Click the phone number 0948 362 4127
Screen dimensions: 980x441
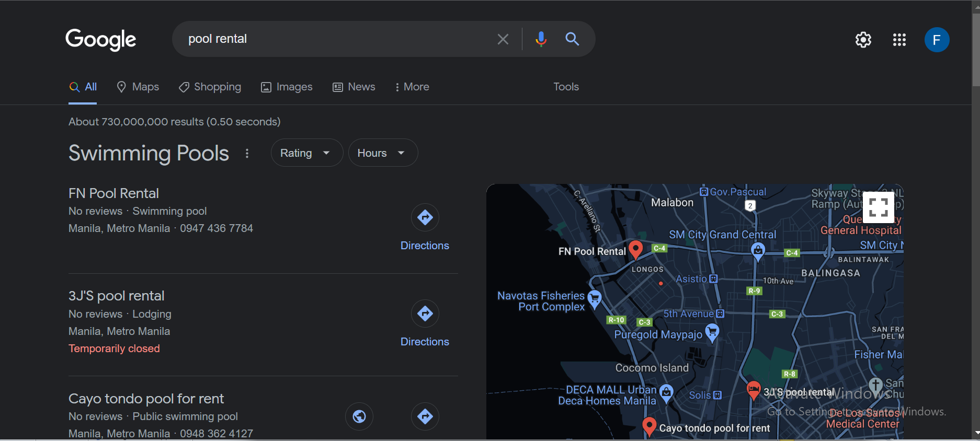[216, 434]
